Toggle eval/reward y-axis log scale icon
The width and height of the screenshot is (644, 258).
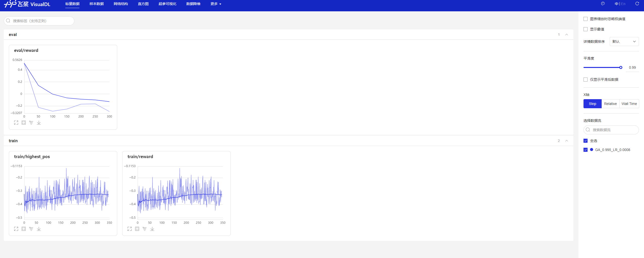tap(31, 123)
